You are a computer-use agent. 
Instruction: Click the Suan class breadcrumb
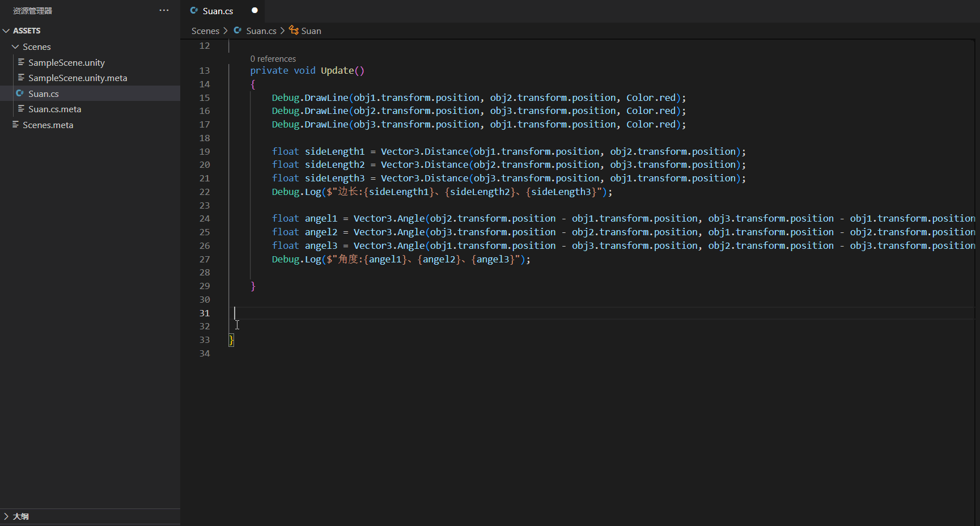pyautogui.click(x=311, y=31)
